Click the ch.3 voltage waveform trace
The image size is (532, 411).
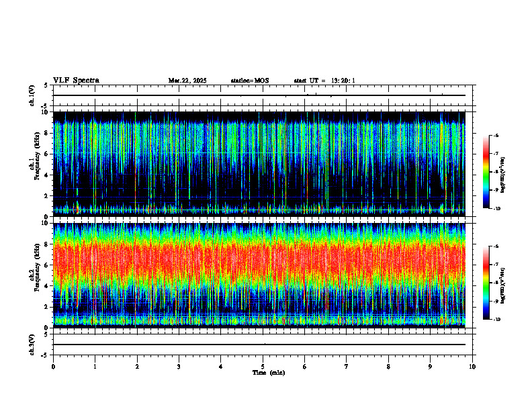(x=259, y=345)
